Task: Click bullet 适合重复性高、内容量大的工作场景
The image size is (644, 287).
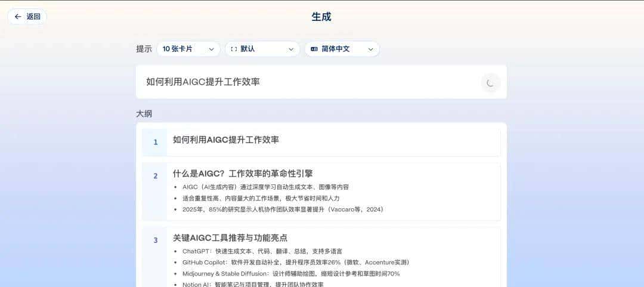Action: point(261,198)
